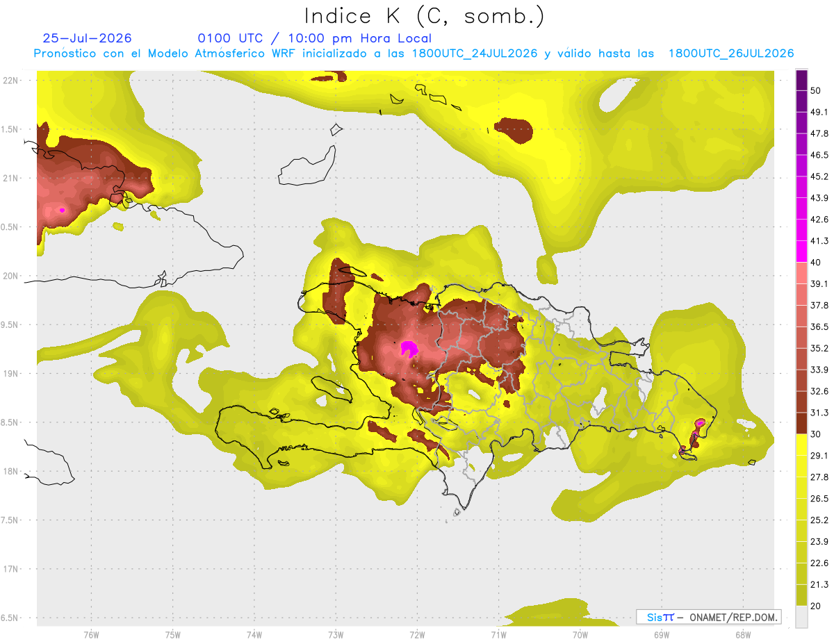
Task: Click the '49.1' color scale value
Action: pos(819,112)
